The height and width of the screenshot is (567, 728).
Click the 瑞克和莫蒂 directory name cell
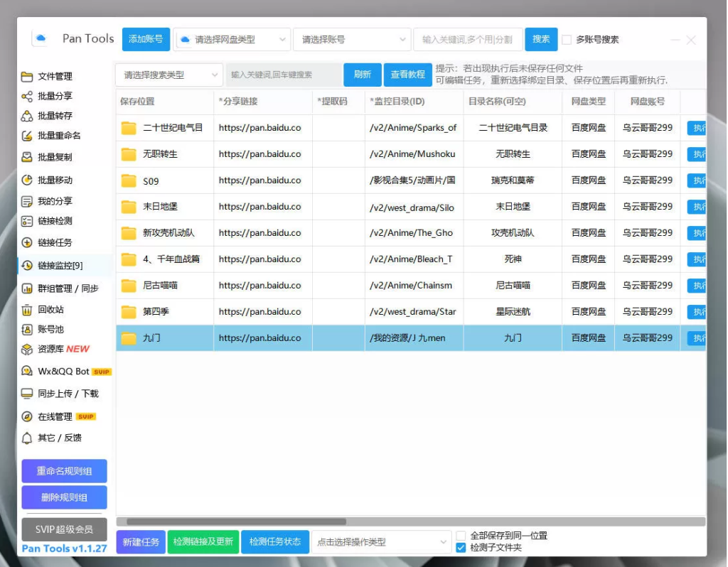click(x=513, y=180)
